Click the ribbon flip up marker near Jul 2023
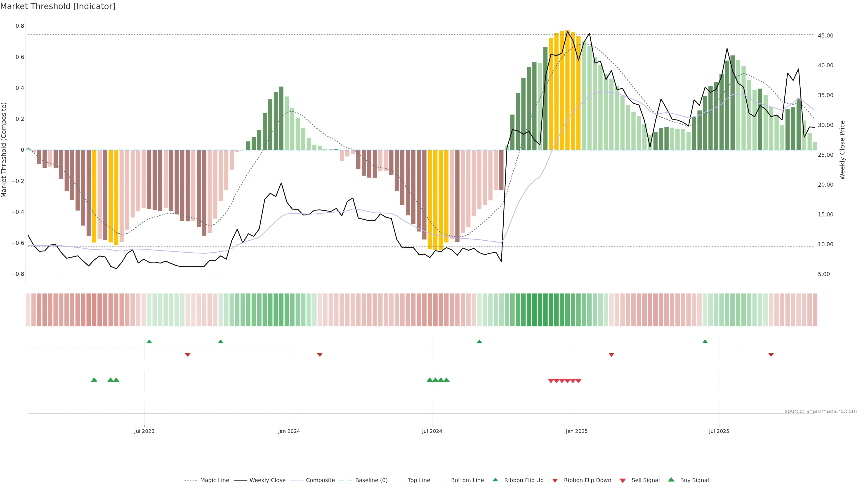 coord(149,342)
